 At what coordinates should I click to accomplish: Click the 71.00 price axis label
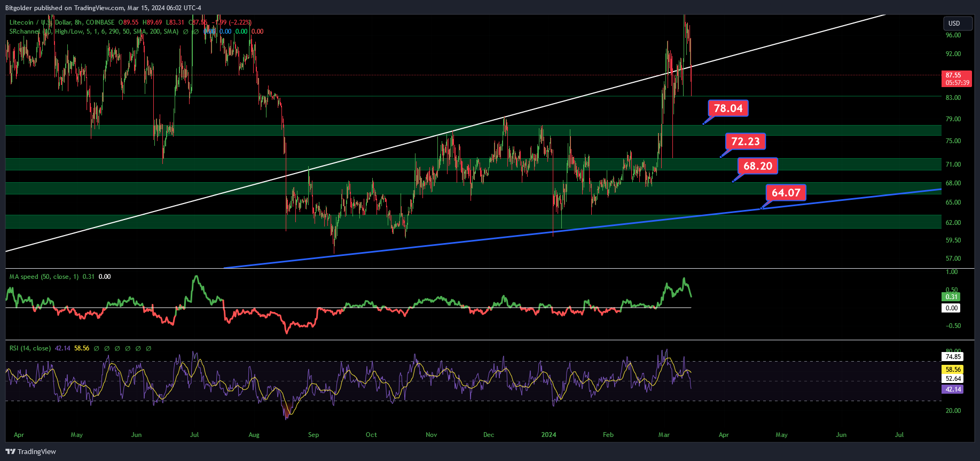(953, 165)
